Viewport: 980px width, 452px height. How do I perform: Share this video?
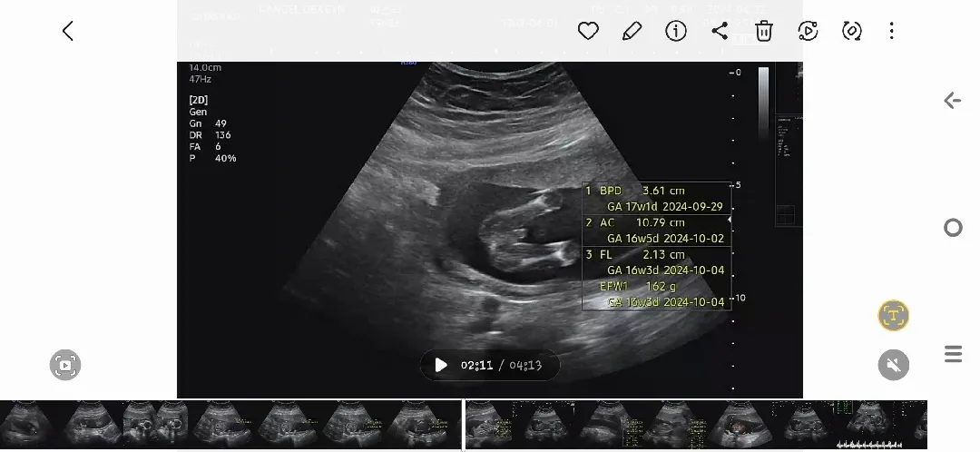pos(720,31)
